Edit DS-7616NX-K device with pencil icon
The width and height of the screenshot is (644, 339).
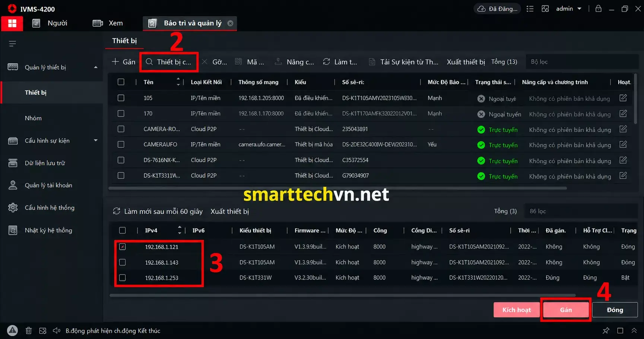623,160
